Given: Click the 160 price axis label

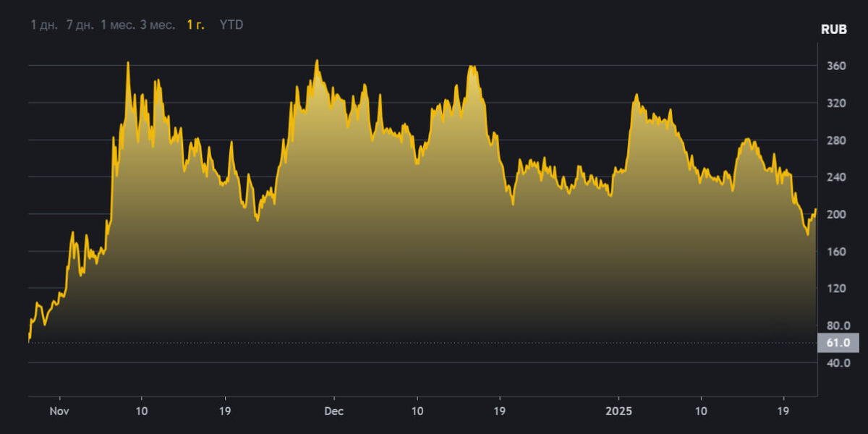Looking at the screenshot, I should (x=835, y=252).
